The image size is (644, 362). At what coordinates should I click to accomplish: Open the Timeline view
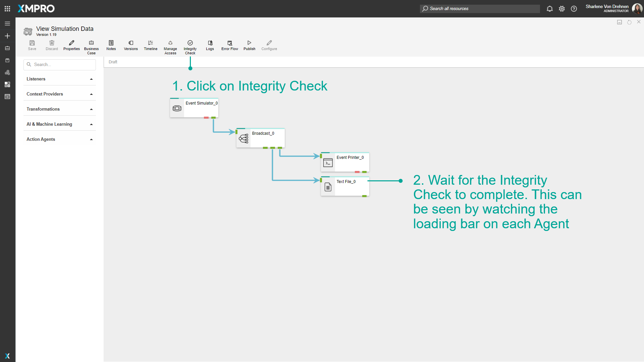point(150,45)
